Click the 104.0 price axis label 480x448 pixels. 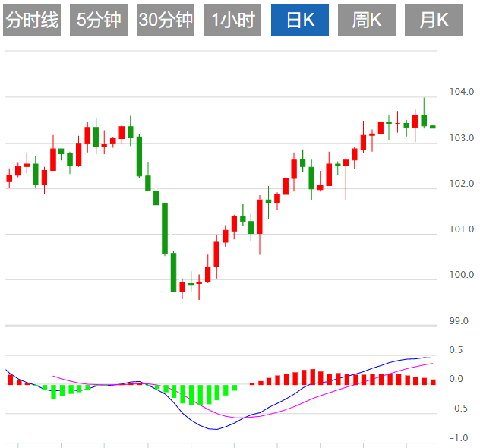461,92
